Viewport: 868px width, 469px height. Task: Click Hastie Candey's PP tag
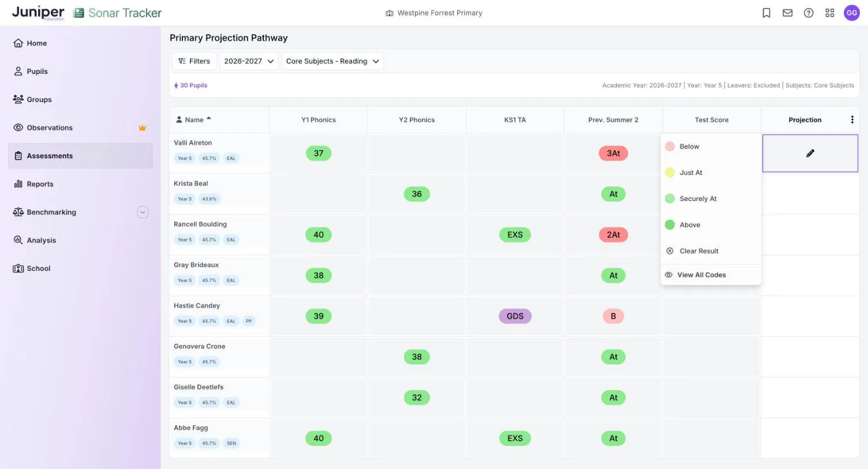coord(249,321)
